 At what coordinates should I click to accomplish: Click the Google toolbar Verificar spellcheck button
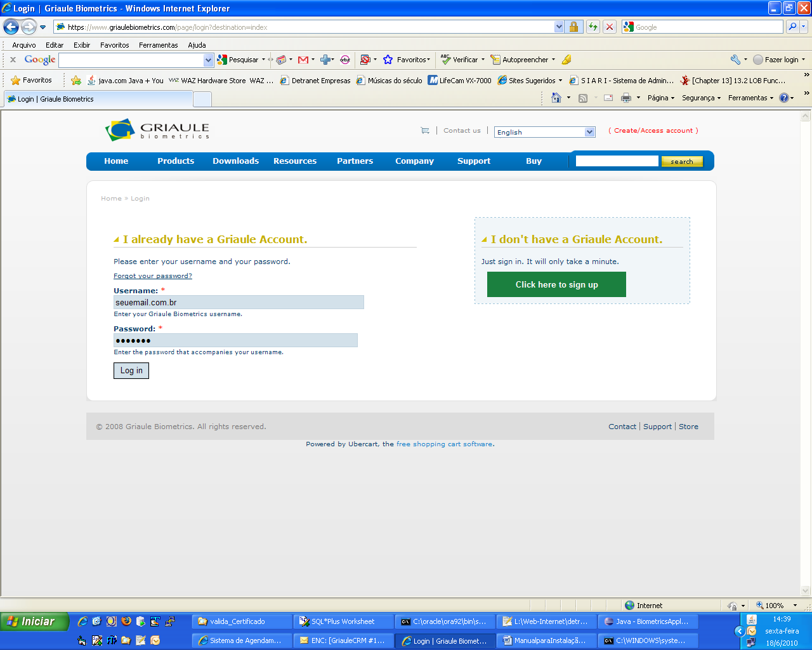[462, 60]
